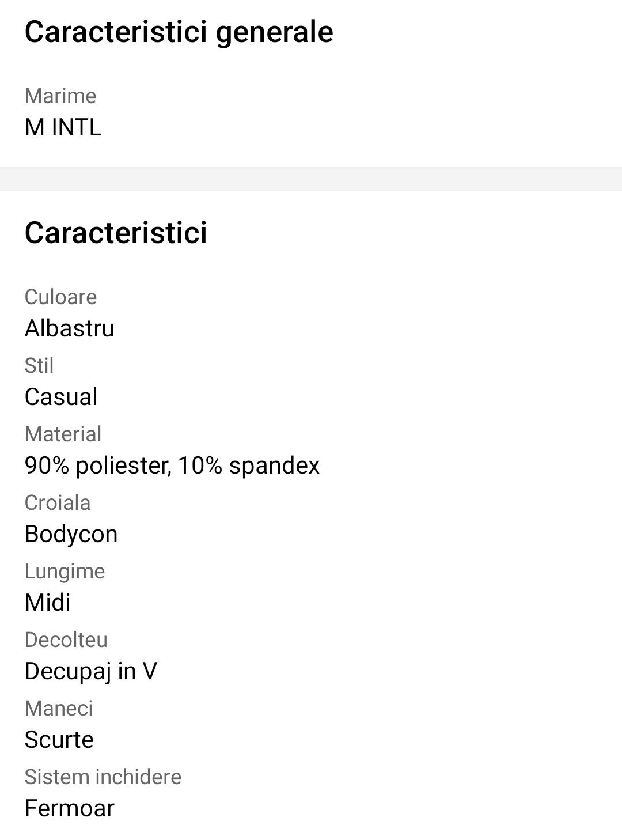Viewport: 622px width, 840px height.
Task: Tap the Maneci label
Action: point(59,709)
